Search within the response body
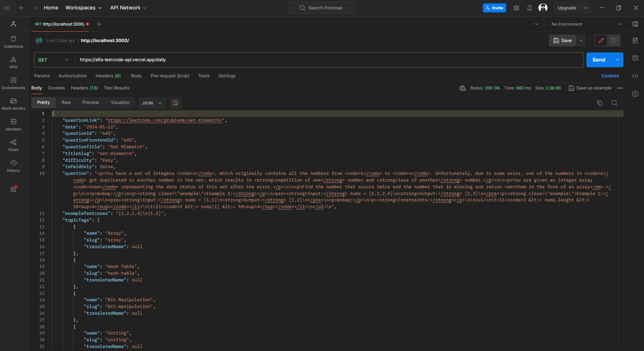Viewport: 644px width, 351px height. (614, 103)
